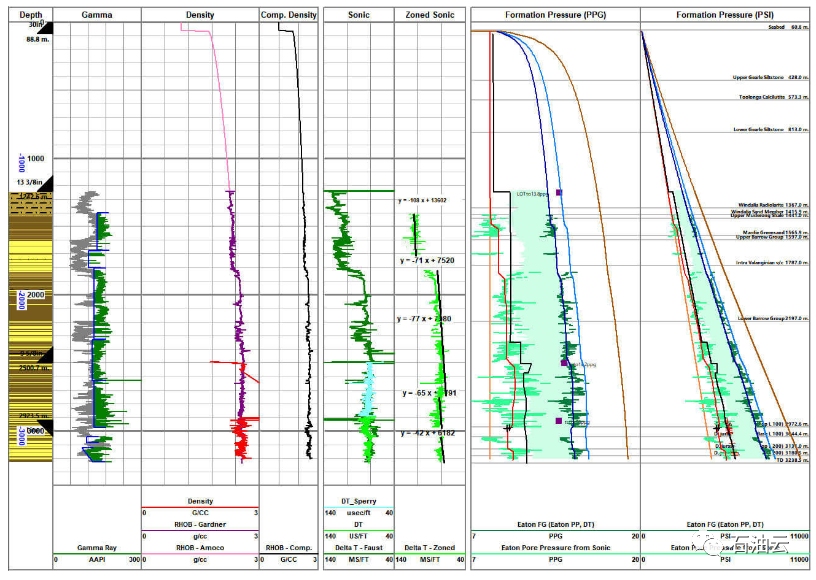Click the cyan sonic curve segment
The height and width of the screenshot is (580, 816).
pos(368,385)
